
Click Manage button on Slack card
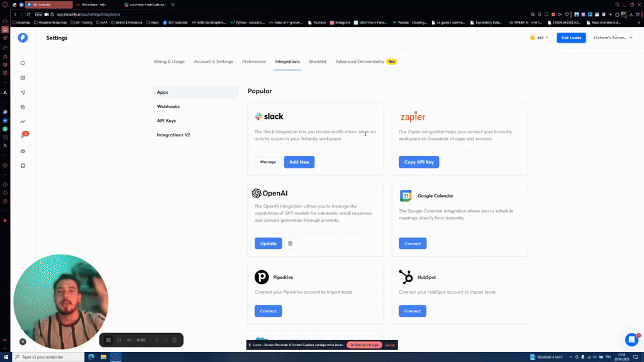[268, 162]
